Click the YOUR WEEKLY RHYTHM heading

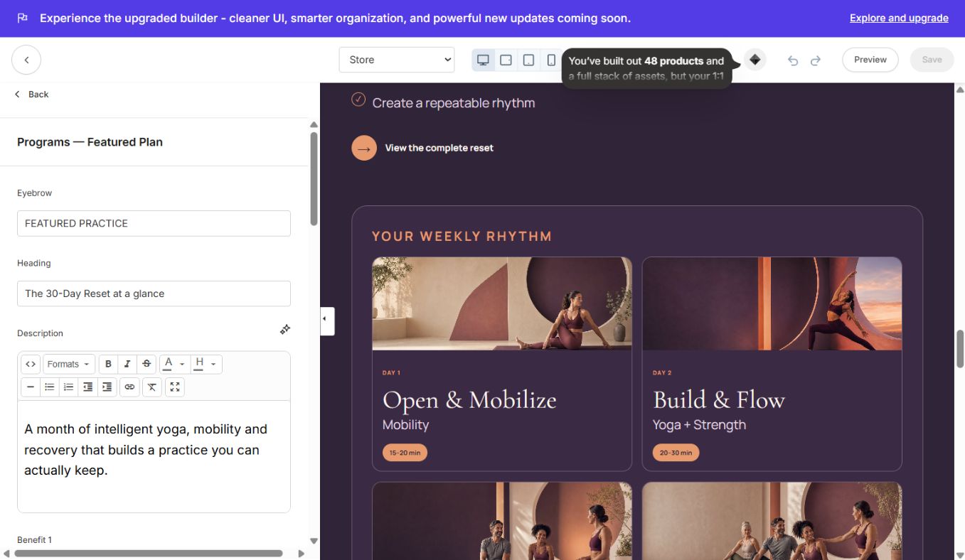click(462, 237)
